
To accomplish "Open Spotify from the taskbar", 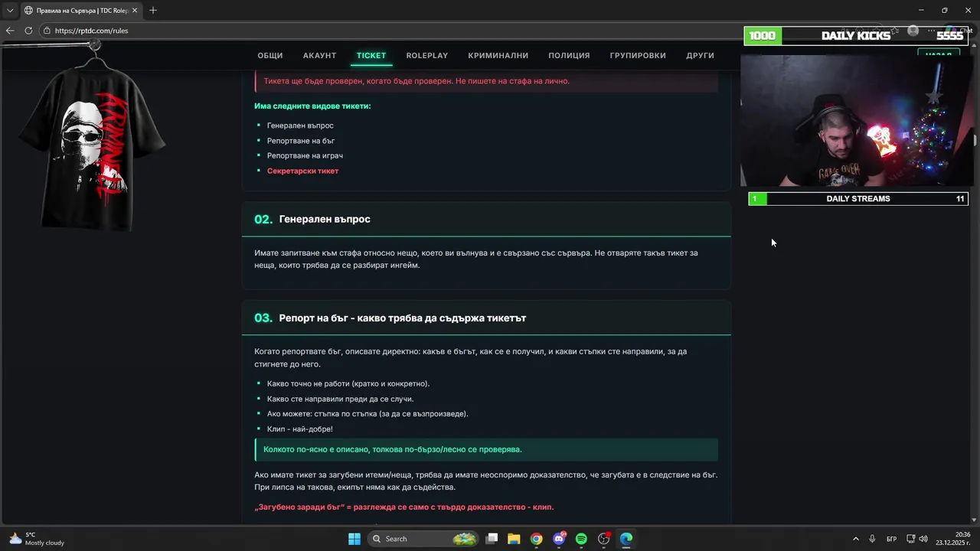I will tap(581, 539).
